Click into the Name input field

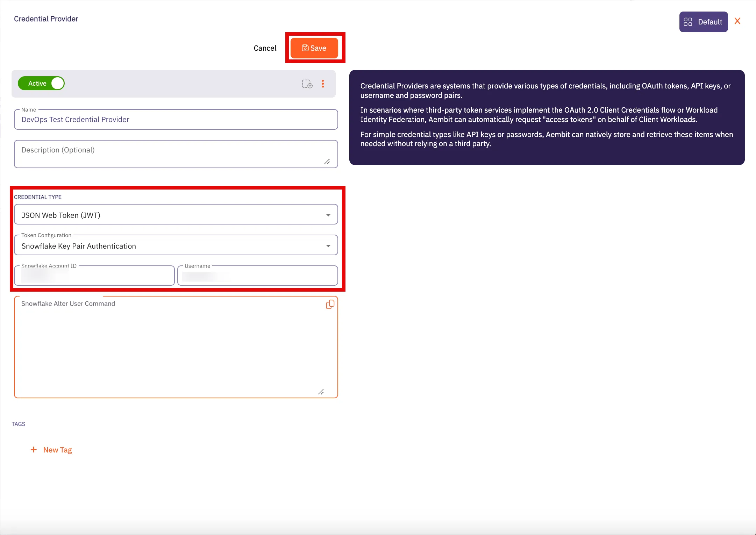coord(176,120)
